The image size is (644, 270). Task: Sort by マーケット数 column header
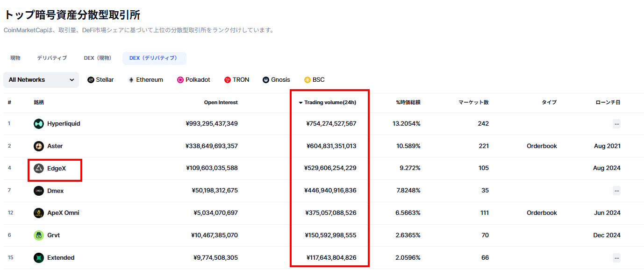(x=473, y=102)
